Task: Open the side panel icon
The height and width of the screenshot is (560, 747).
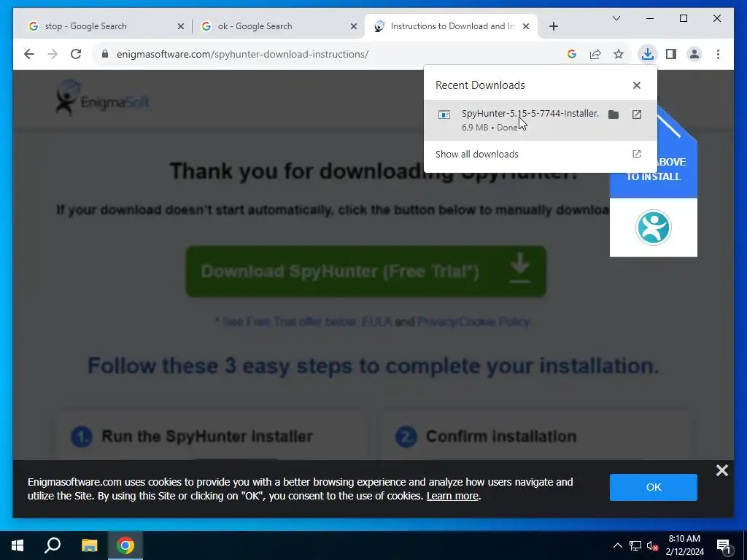Action: 671,54
